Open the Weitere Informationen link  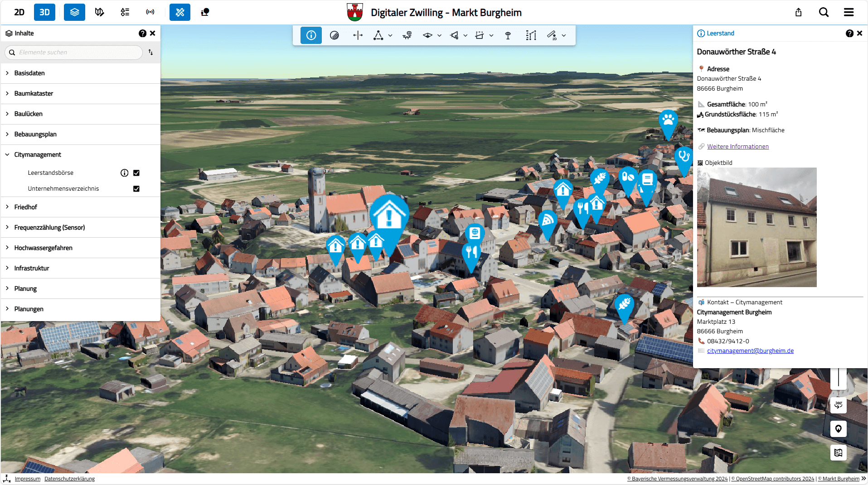coord(737,146)
